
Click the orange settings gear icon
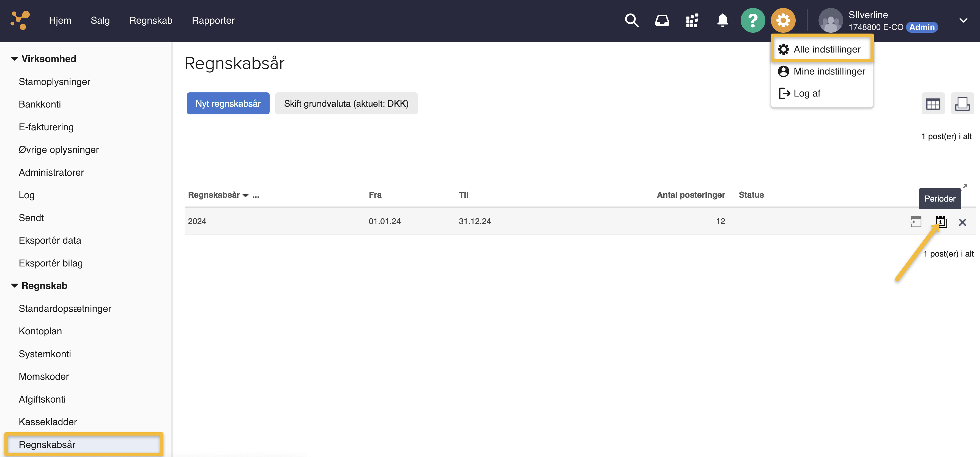(783, 21)
